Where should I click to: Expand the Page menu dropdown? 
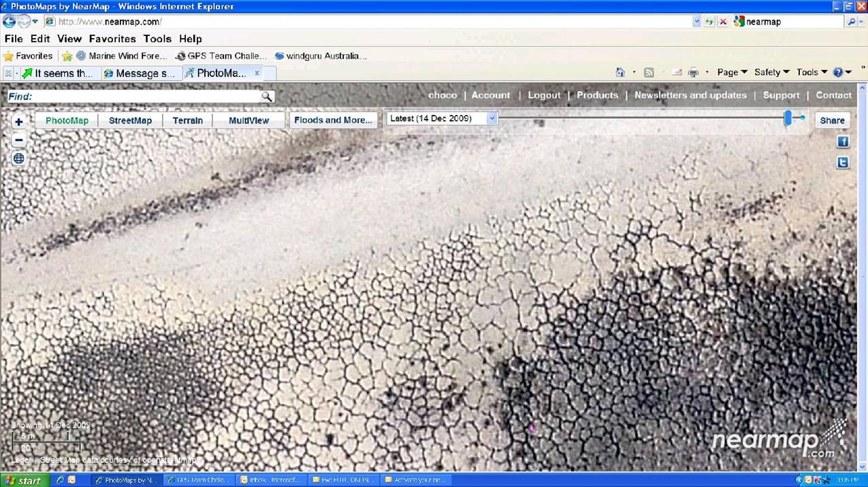click(732, 72)
